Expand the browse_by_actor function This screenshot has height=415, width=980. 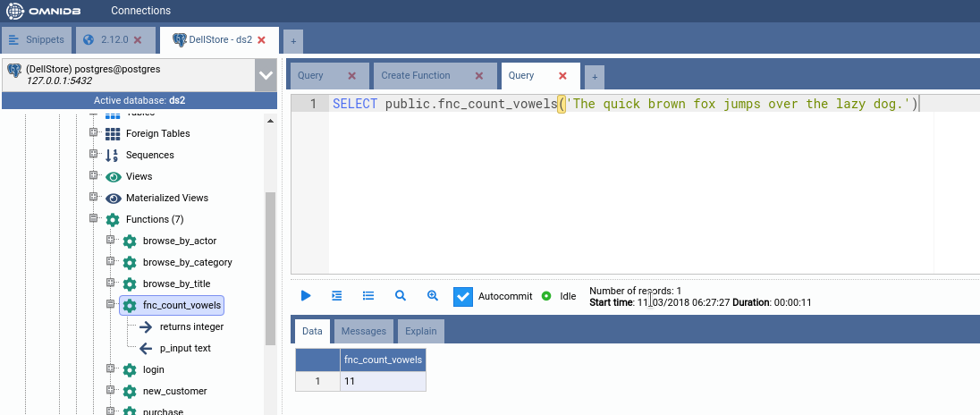point(111,240)
